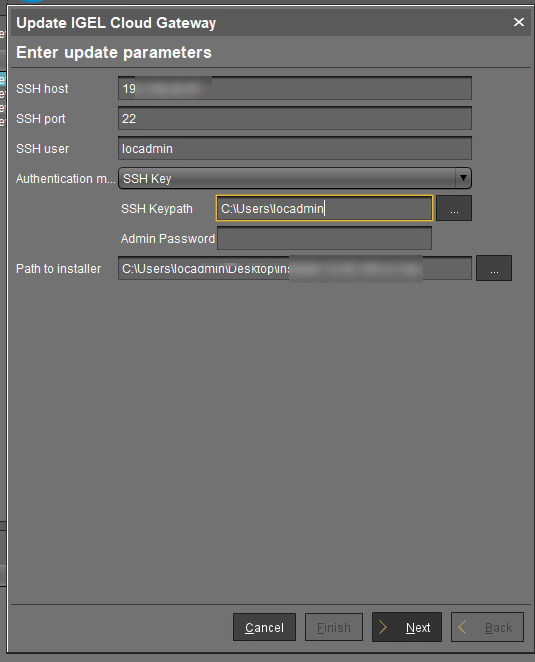
Task: Click into the SSH port field
Action: click(x=295, y=118)
